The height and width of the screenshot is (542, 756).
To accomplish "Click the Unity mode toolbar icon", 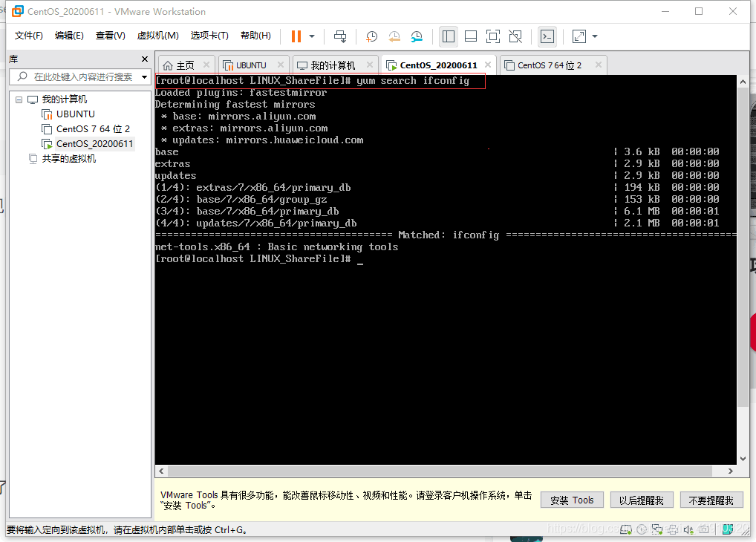I will (x=515, y=36).
